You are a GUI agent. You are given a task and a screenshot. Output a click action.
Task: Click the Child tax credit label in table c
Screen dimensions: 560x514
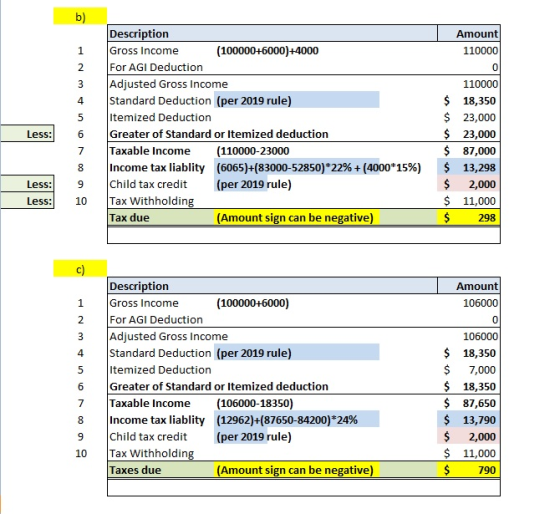point(148,436)
